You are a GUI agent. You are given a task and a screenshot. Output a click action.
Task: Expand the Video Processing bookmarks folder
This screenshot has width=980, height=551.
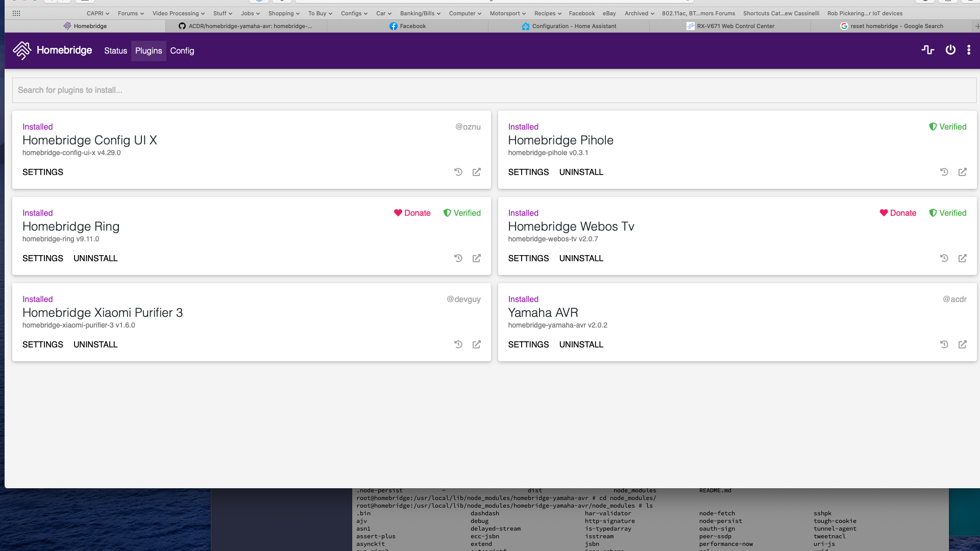point(179,13)
